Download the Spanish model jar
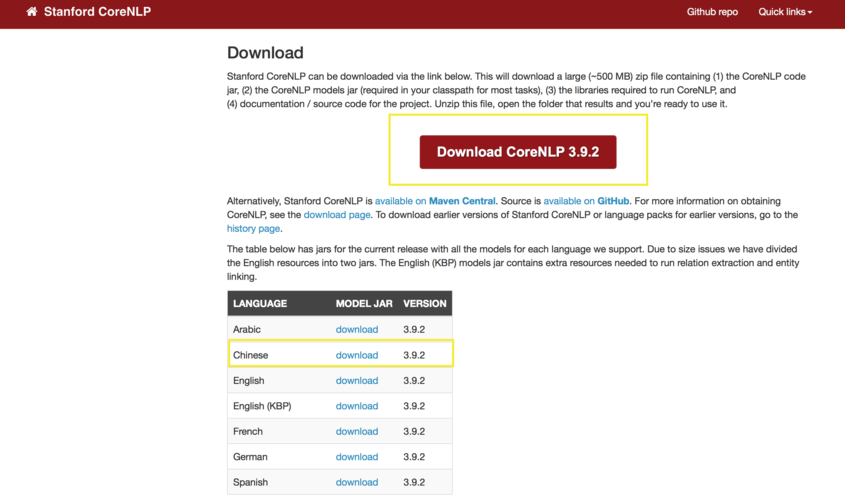 pos(357,482)
